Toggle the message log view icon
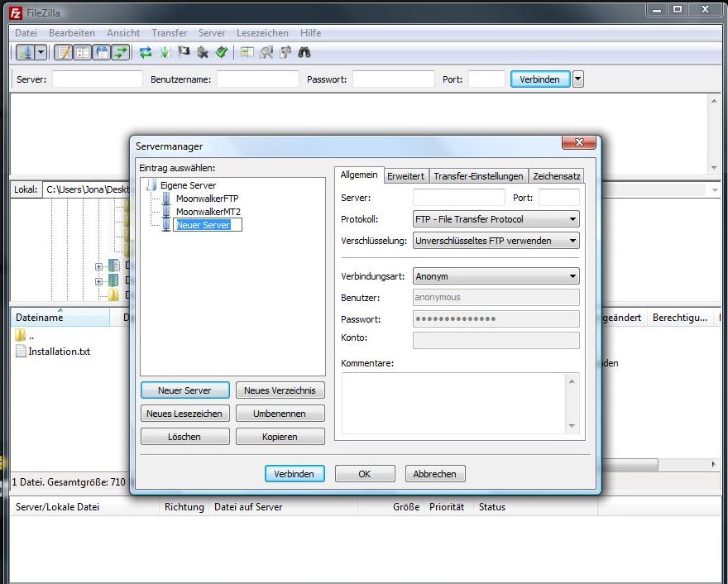Viewport: 728px width, 584px height. 64,52
